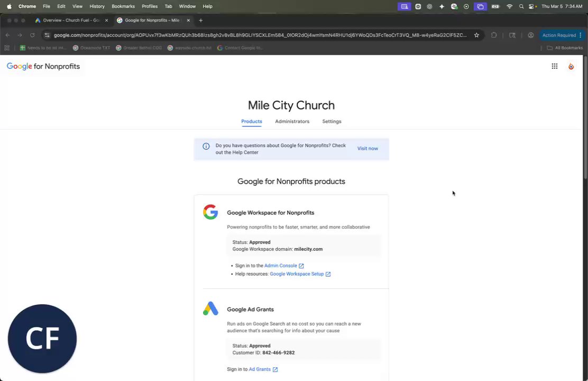Open the Google apps grid launcher
Screen dimensions: 588x381
click(554, 67)
